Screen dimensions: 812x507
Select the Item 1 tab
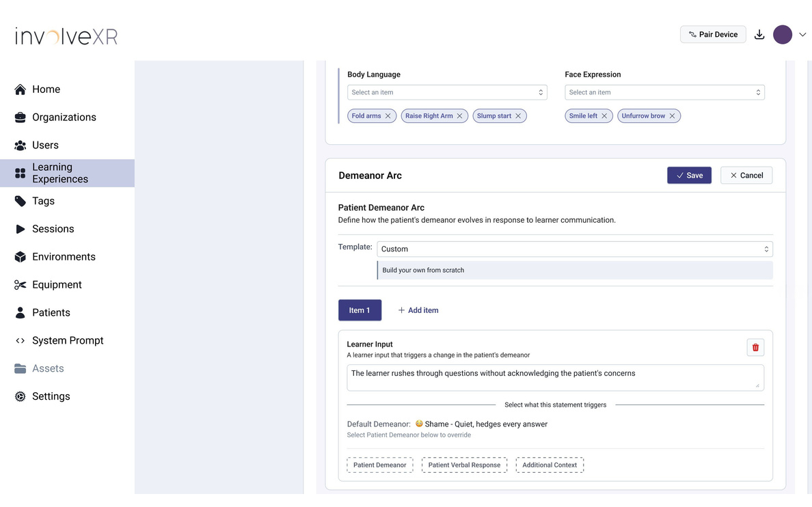[360, 311]
